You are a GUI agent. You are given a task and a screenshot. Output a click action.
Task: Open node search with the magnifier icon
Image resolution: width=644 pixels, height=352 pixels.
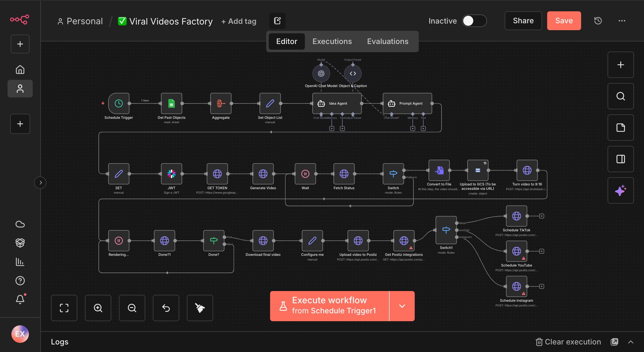coord(620,96)
